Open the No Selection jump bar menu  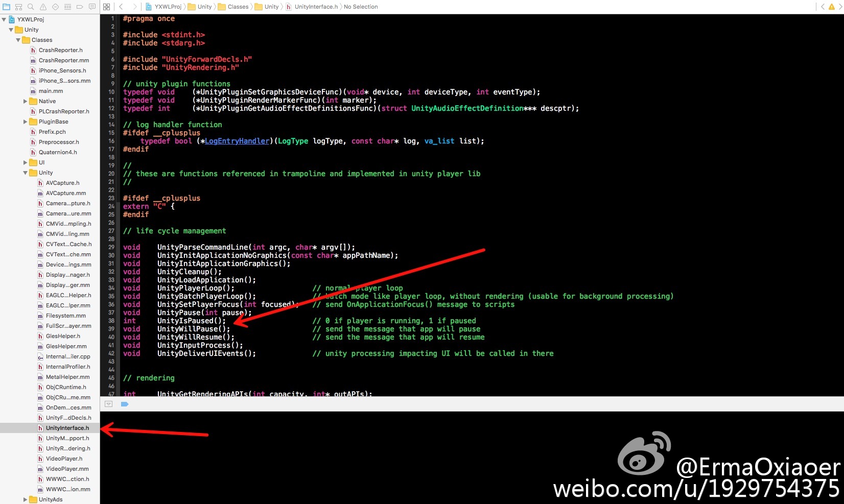pyautogui.click(x=361, y=7)
